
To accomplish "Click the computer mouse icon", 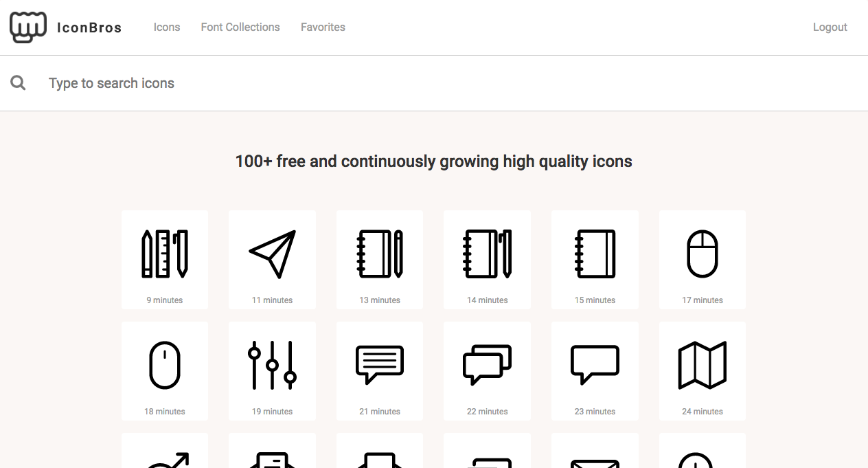I will click(702, 253).
